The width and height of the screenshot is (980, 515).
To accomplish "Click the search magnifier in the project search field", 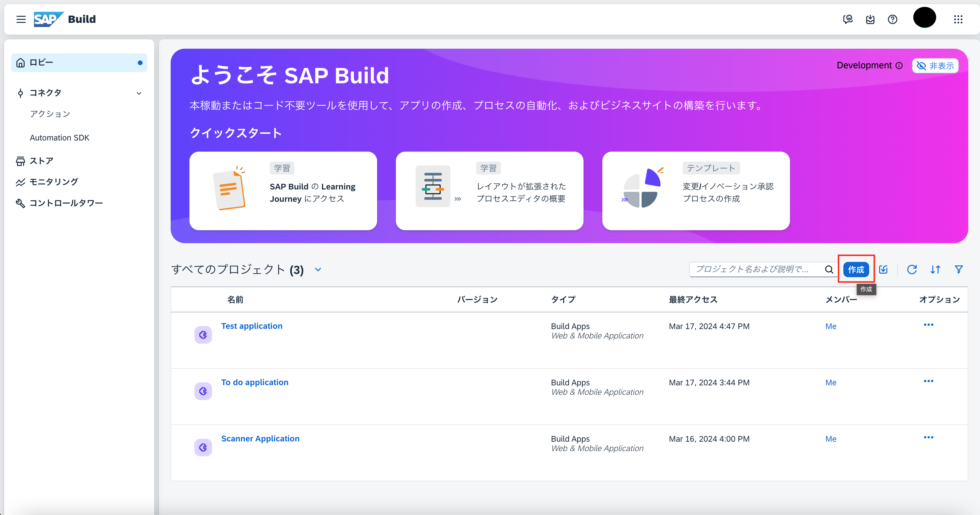I will (829, 269).
